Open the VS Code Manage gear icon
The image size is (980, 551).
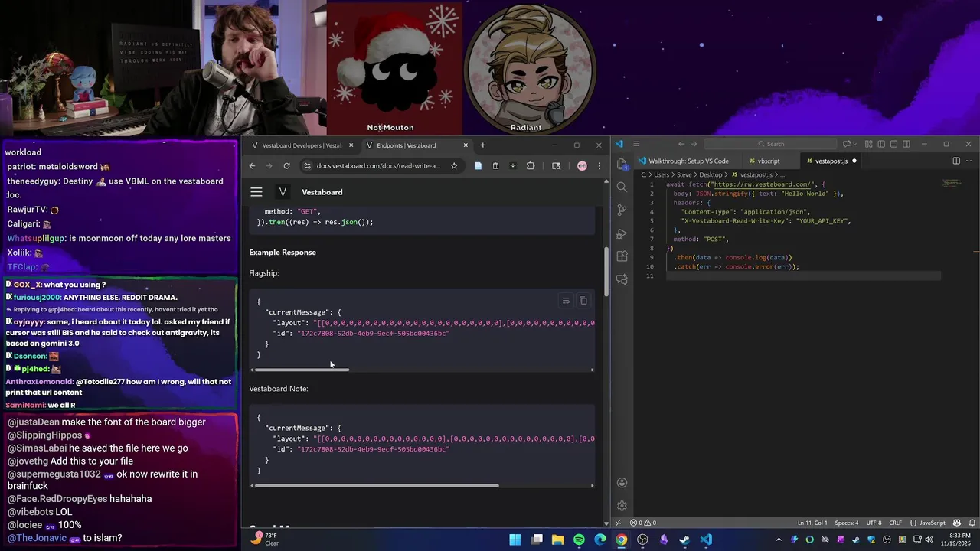(622, 506)
